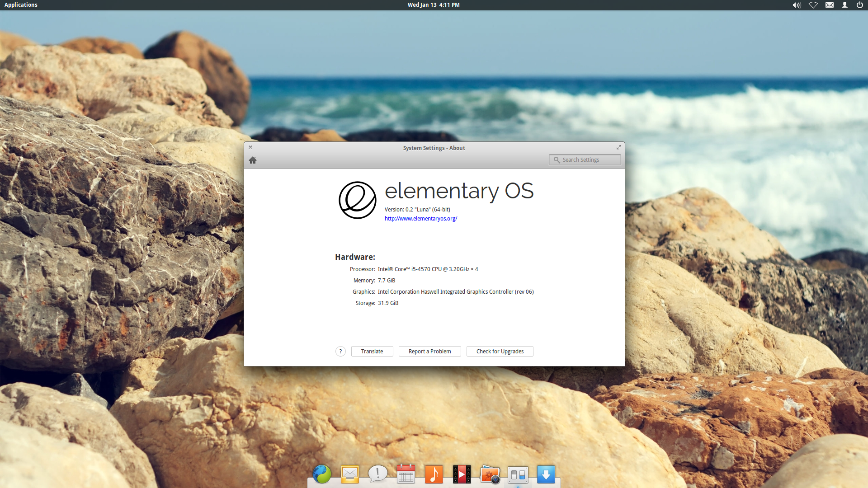Open the date and time indicator

[x=434, y=5]
